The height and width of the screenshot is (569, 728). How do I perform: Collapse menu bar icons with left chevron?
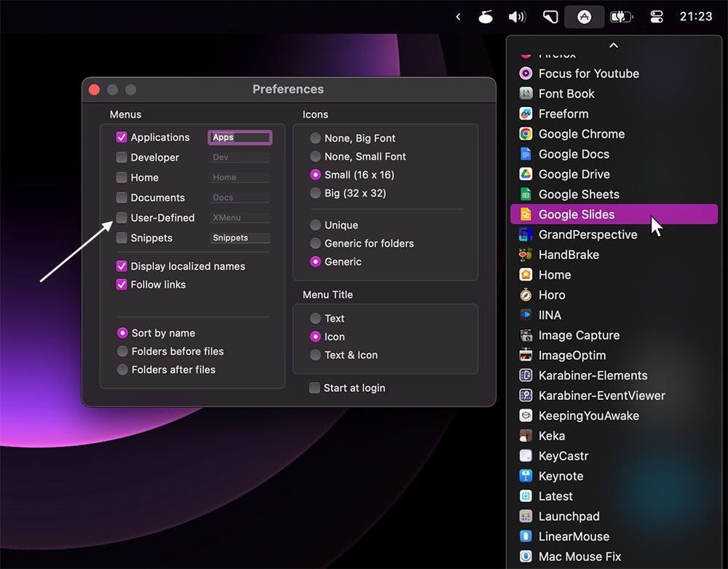point(458,17)
